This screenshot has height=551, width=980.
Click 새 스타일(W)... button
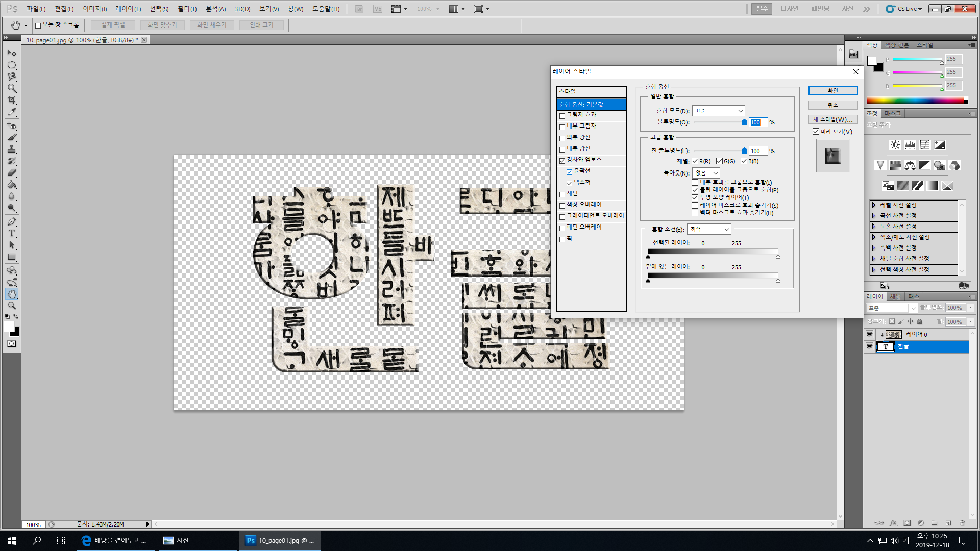(x=832, y=119)
